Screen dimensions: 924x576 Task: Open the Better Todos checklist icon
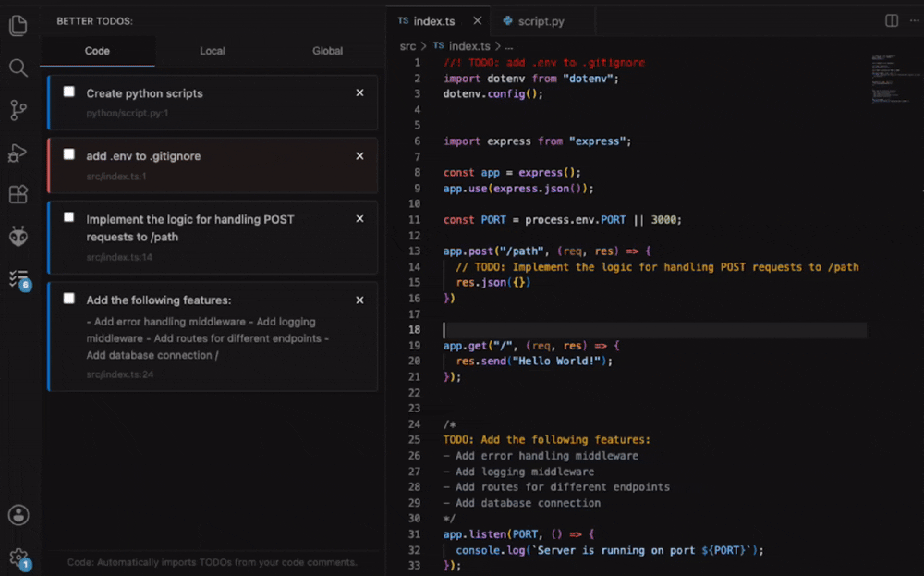point(19,279)
